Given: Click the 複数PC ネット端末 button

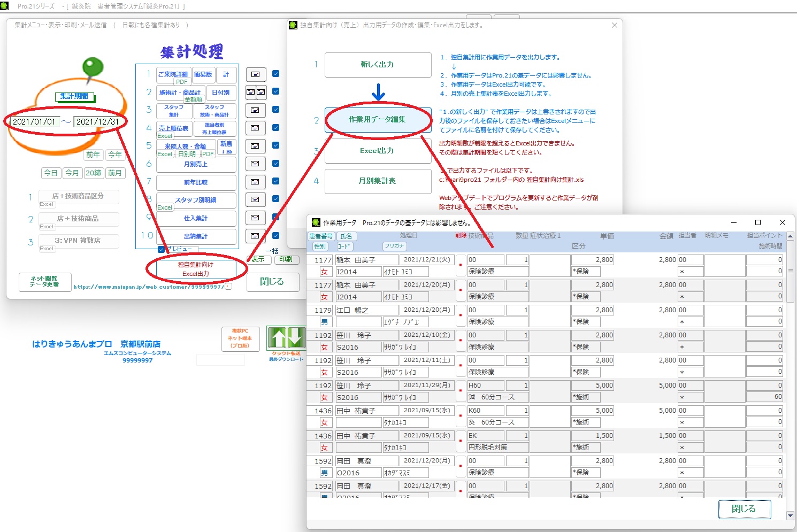Looking at the screenshot, I should (241, 339).
